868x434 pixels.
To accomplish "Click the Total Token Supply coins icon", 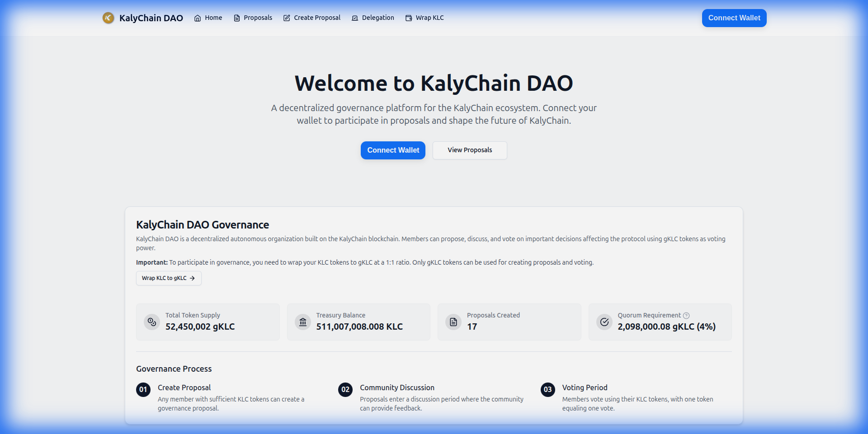I will click(x=152, y=322).
